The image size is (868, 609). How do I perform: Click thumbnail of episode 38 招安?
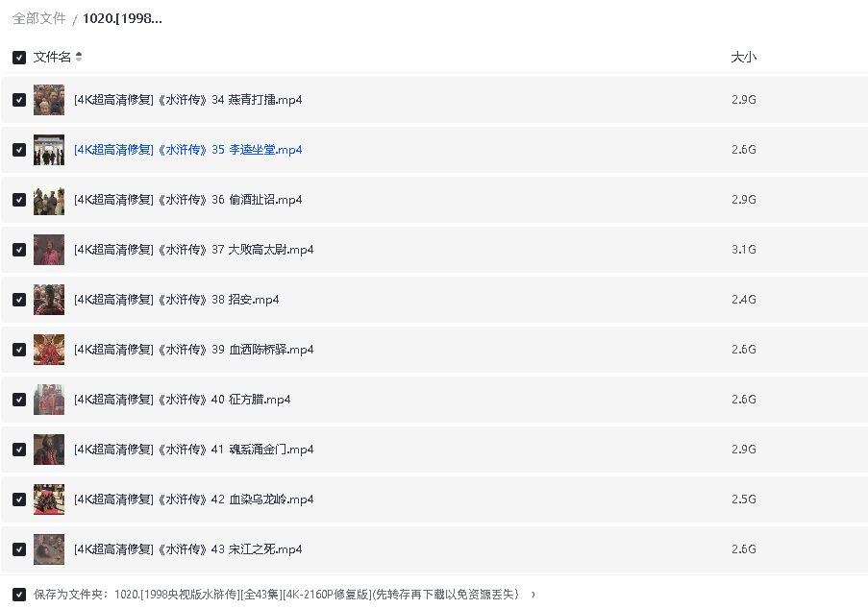point(49,300)
